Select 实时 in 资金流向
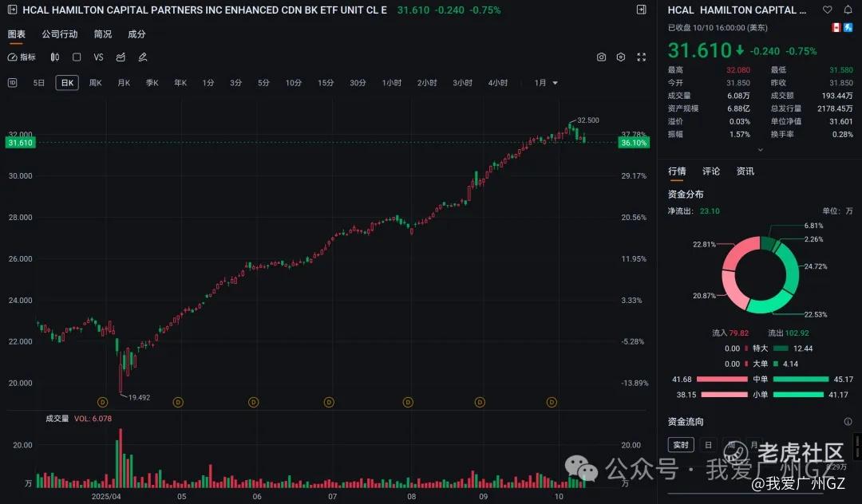Screen dimensions: 862x504 pos(681,445)
